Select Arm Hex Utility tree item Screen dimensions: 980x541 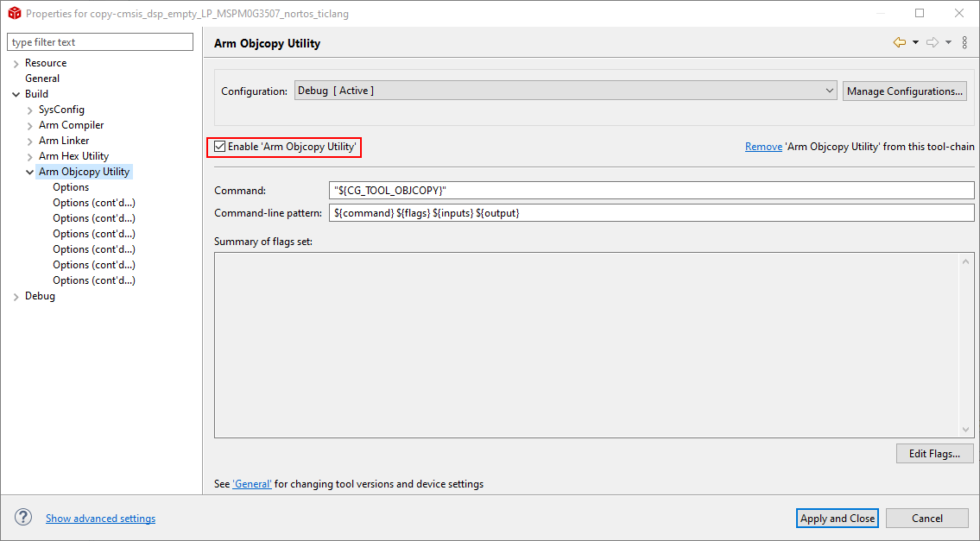(x=73, y=156)
